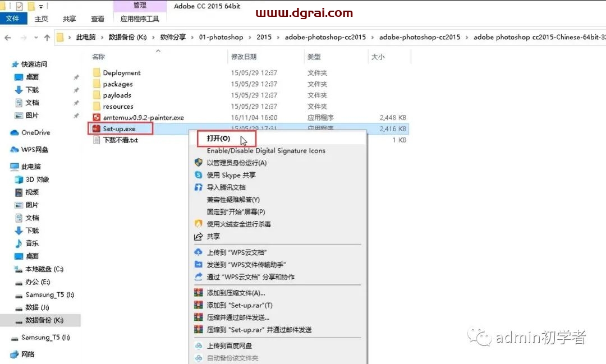Screen dimensions: 606x364
Task: Choose Enable/Disable Digital Signature Icons
Action: tap(266, 151)
